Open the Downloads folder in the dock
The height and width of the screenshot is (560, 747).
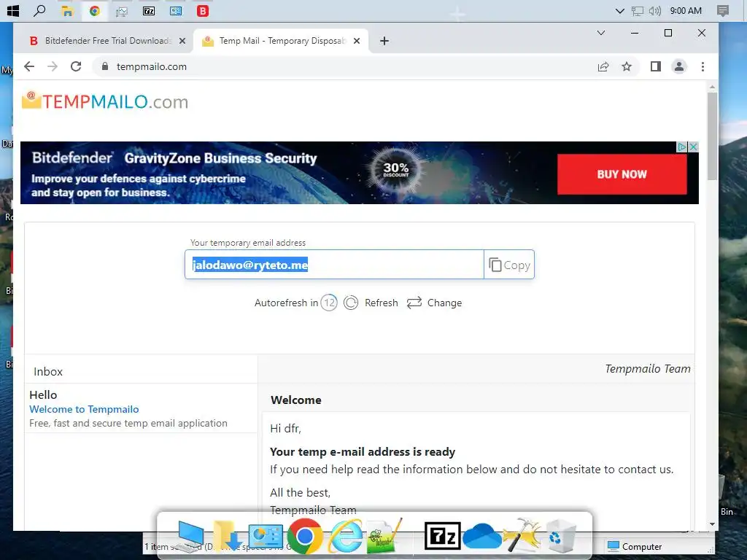[227, 536]
